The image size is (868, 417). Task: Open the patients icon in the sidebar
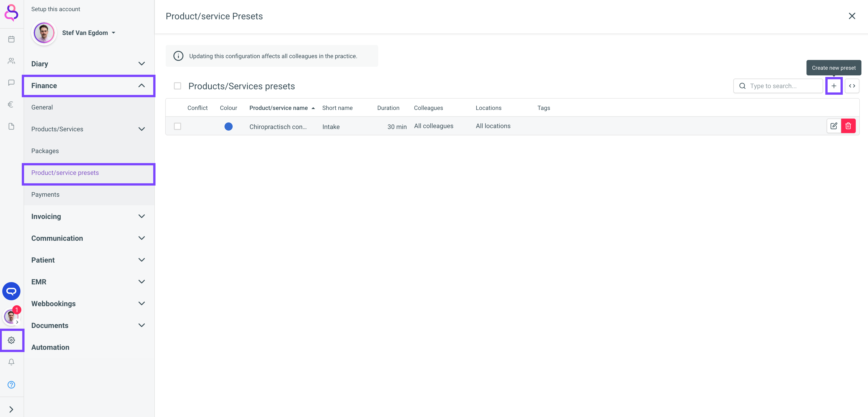[x=11, y=61]
